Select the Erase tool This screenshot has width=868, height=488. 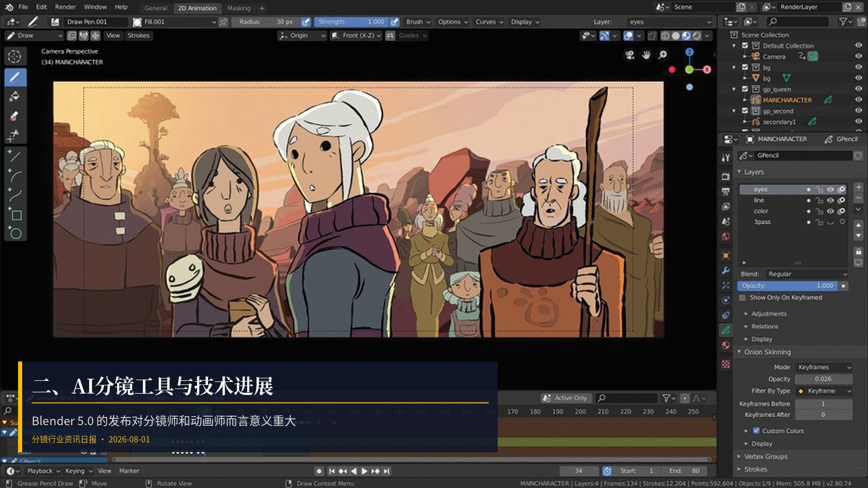[x=14, y=116]
